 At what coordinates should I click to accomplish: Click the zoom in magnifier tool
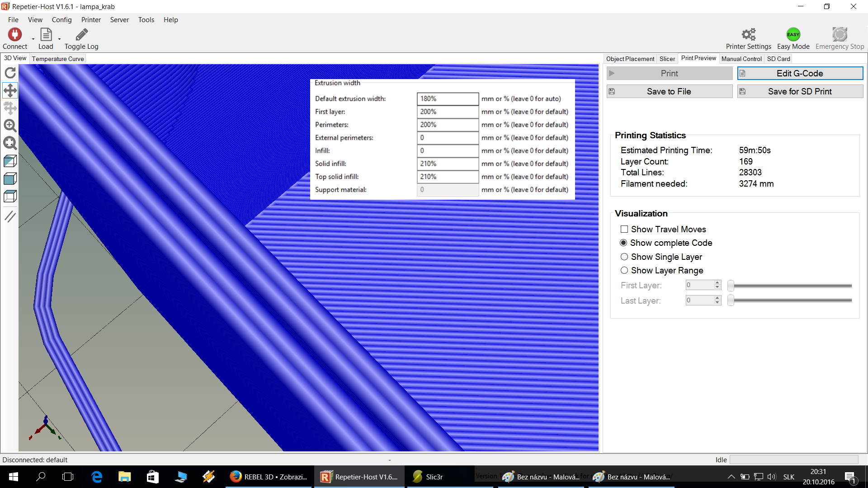(x=10, y=126)
